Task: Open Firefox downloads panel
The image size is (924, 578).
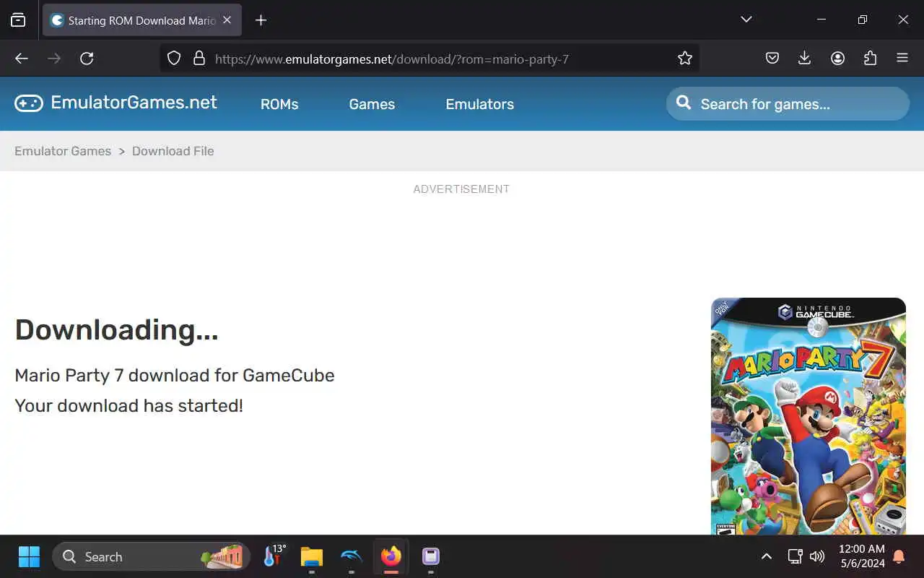Action: click(805, 59)
